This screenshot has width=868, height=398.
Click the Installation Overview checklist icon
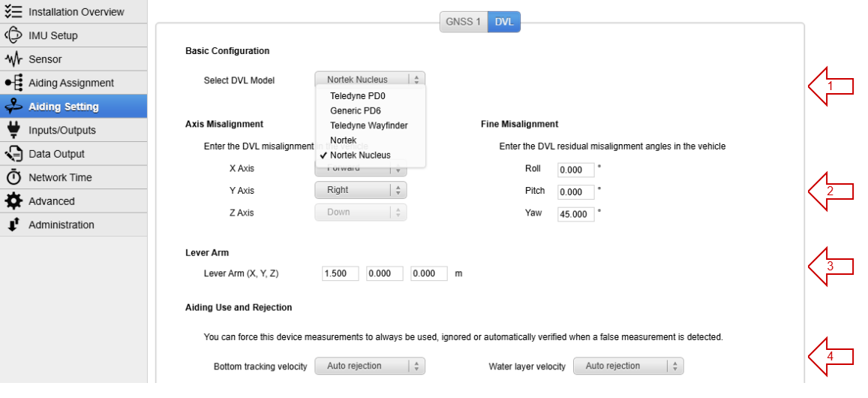point(14,12)
